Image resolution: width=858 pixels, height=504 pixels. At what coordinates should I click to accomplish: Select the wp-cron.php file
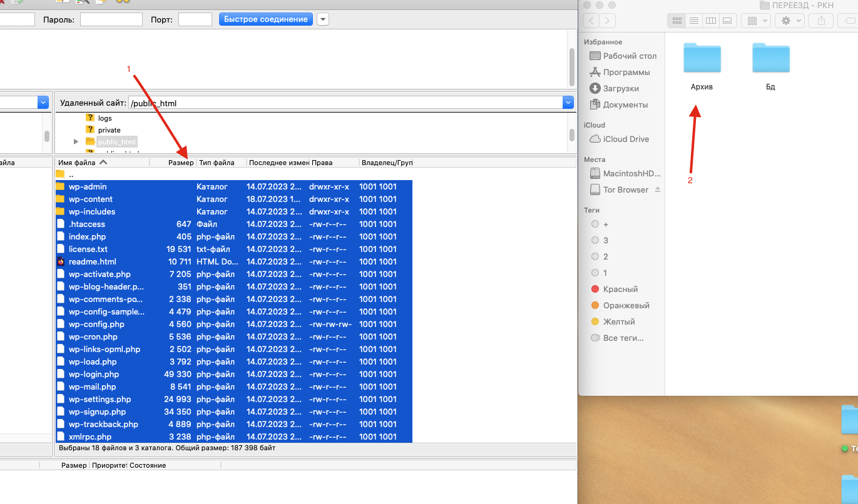(x=234, y=336)
